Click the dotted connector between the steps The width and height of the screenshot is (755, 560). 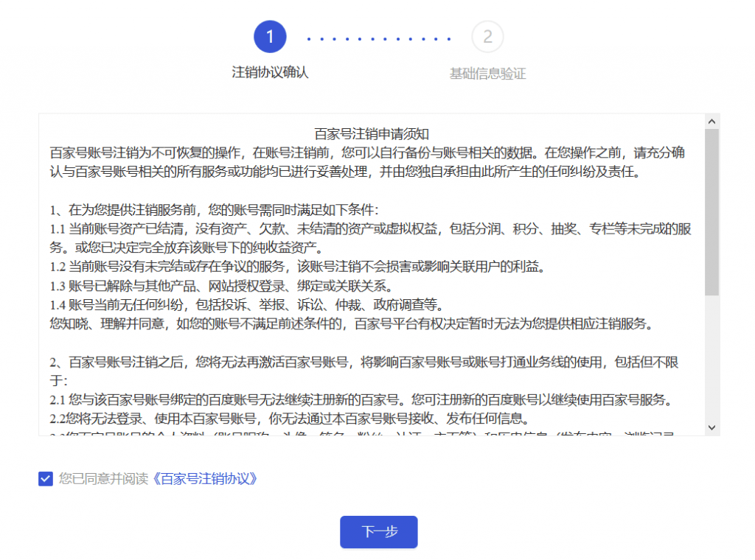point(379,38)
